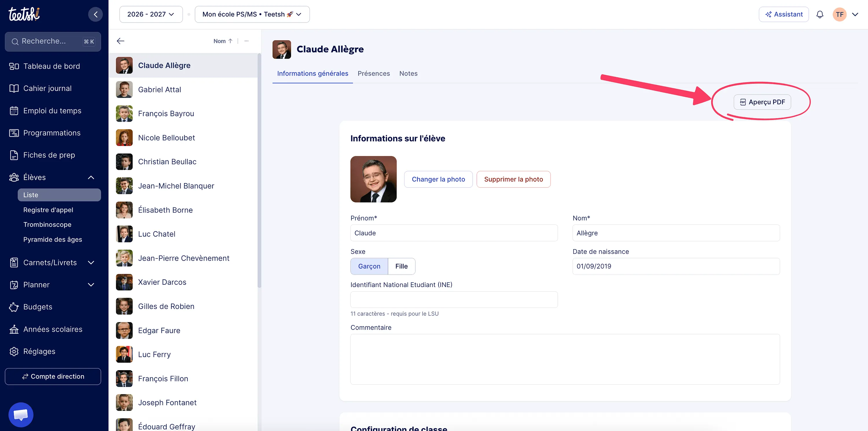
Task: Switch to Compte direction
Action: (x=53, y=376)
